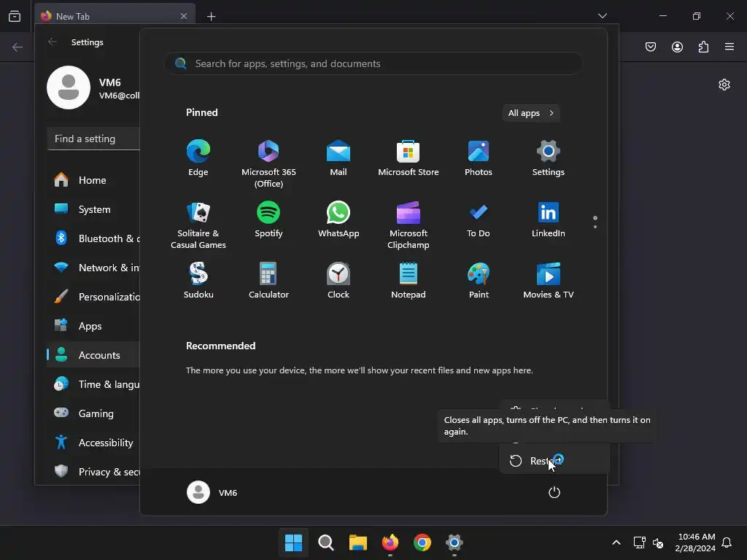Open VM6 user account menu in Start
Viewport: 747px width, 560px height.
(212, 492)
